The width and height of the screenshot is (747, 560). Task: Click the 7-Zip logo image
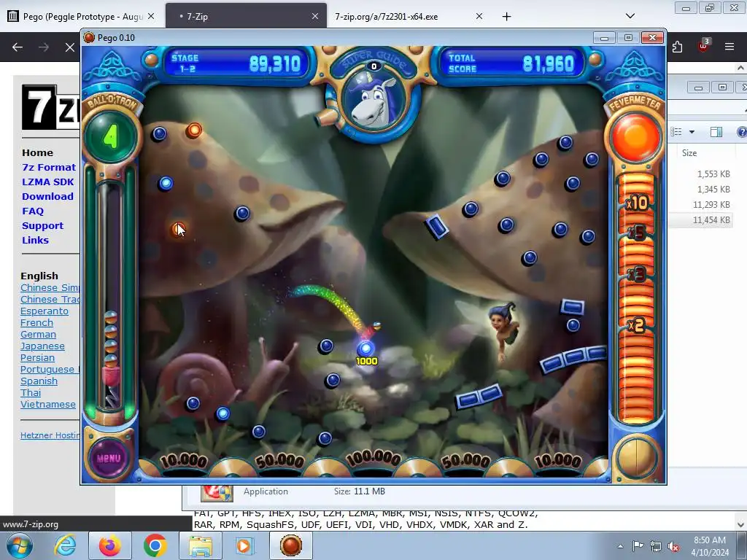(x=50, y=107)
